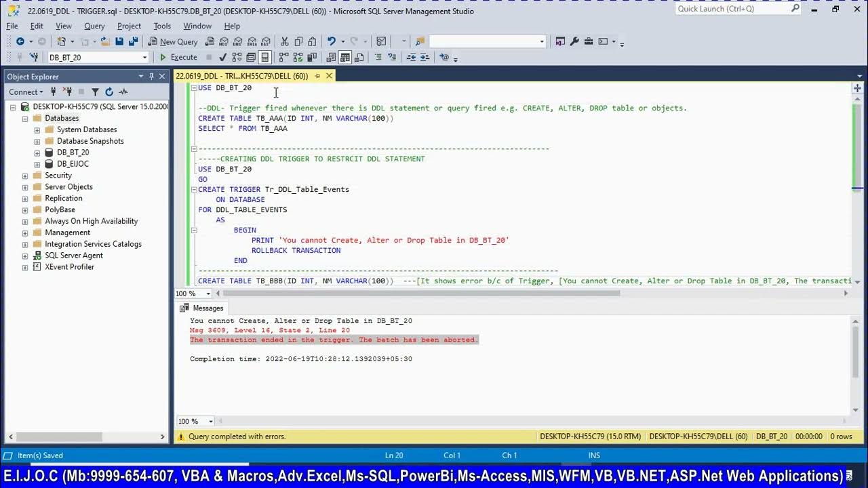Screen dimensions: 868x488
Task: Open Query Options from toolbar
Action: click(251, 58)
